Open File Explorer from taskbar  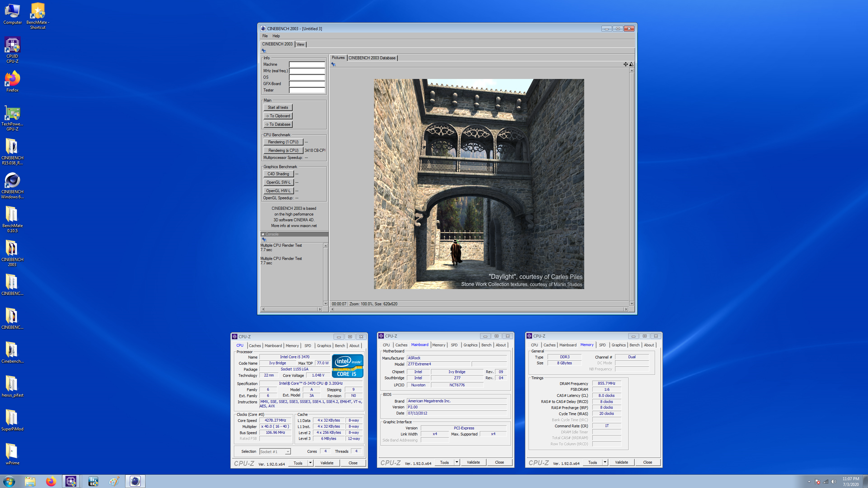pos(30,481)
